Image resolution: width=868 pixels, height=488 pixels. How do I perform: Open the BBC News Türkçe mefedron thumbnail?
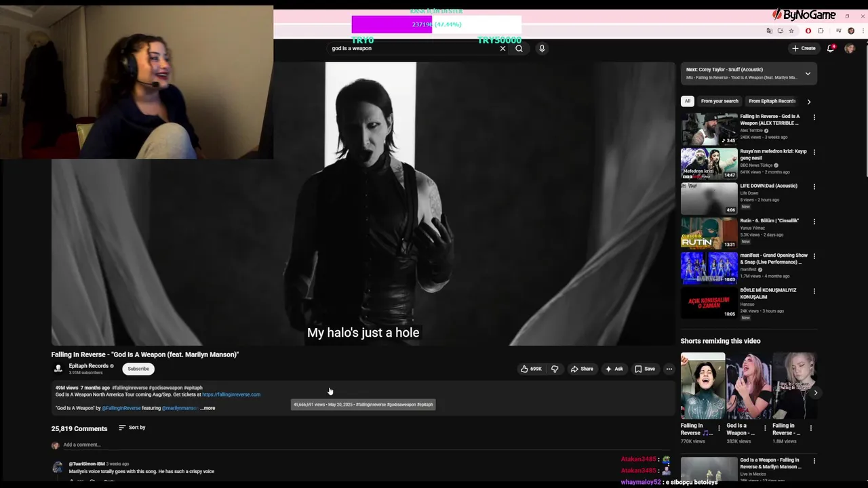click(x=709, y=163)
